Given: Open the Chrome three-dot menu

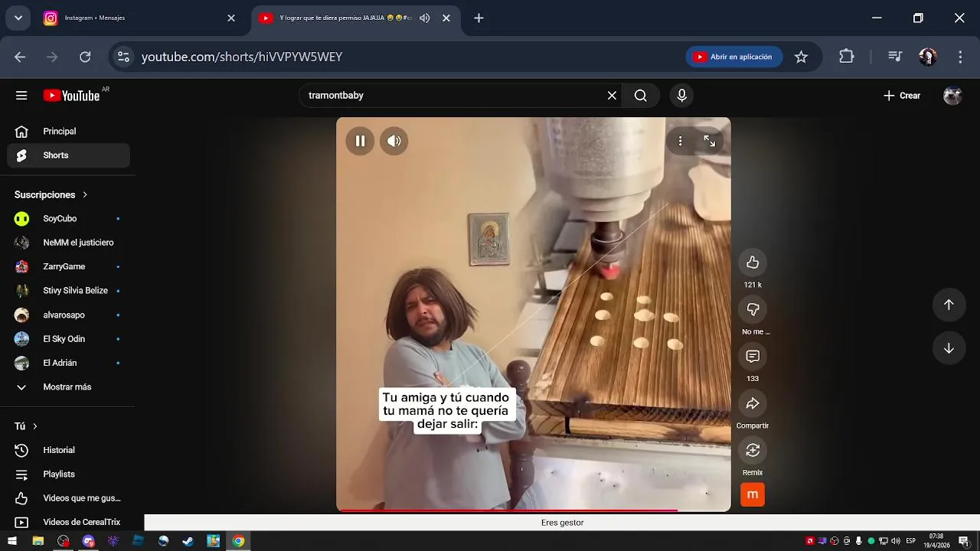Looking at the screenshot, I should click(960, 57).
